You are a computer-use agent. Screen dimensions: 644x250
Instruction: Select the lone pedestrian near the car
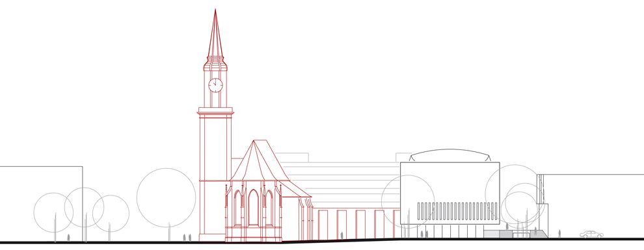[559, 234]
